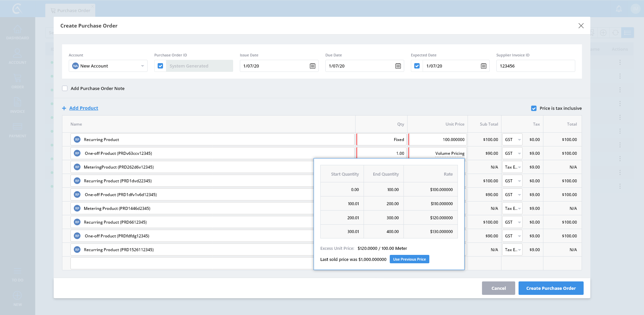644x315 pixels.
Task: Open the Due Date calendar picker
Action: click(398, 66)
